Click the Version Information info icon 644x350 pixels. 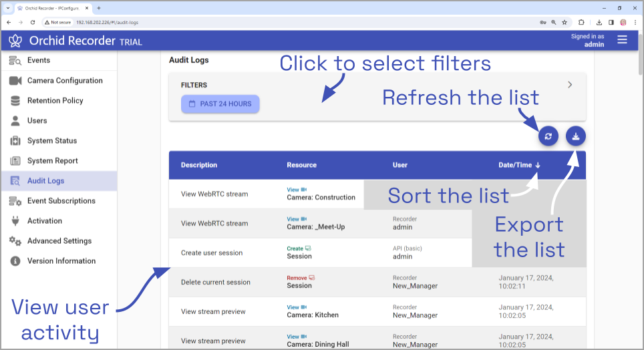pos(15,261)
